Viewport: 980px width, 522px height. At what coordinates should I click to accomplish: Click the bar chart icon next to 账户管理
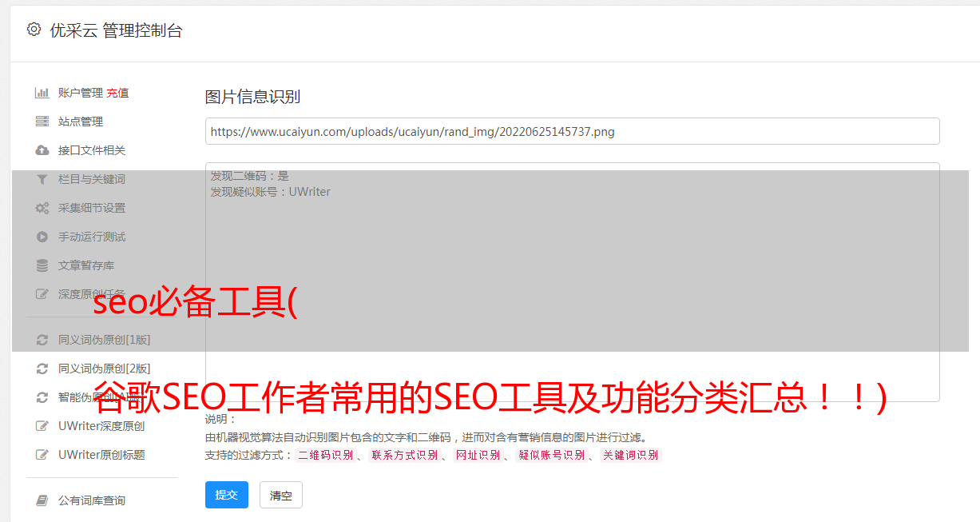pos(42,93)
